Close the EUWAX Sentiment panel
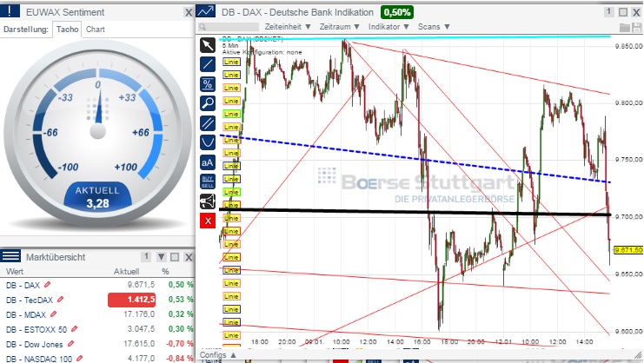This screenshot has height=363, width=644. (x=189, y=13)
